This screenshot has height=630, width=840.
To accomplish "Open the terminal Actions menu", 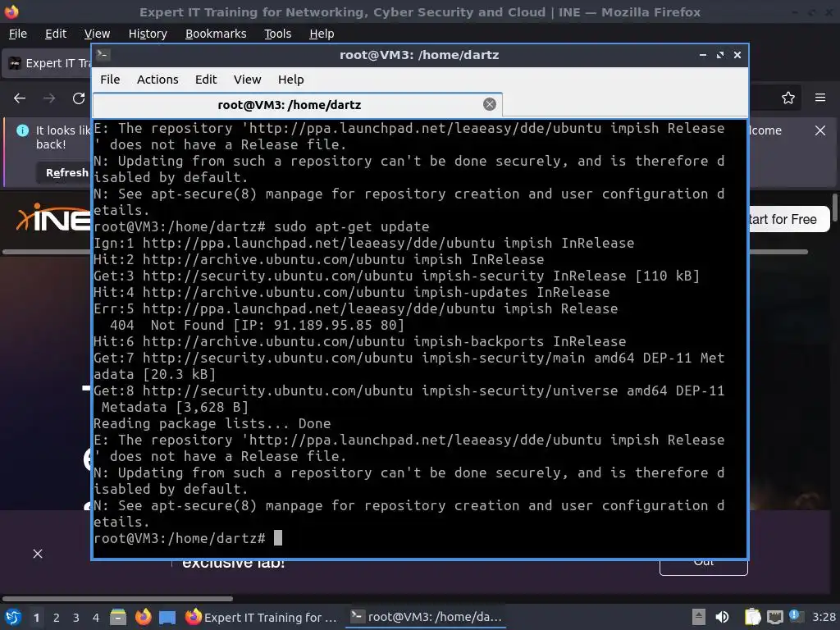I will pos(157,80).
